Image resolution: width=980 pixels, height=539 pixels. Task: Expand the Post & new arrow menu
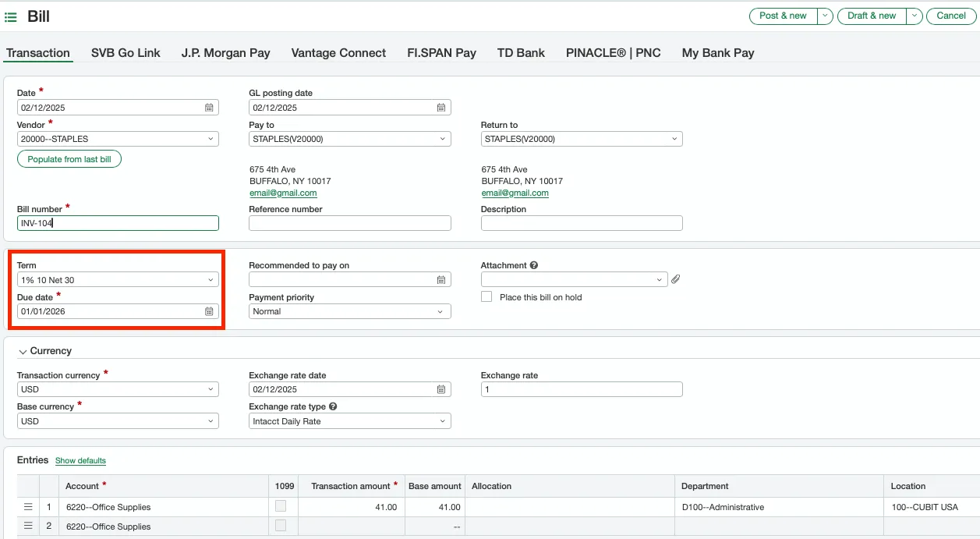tap(825, 16)
